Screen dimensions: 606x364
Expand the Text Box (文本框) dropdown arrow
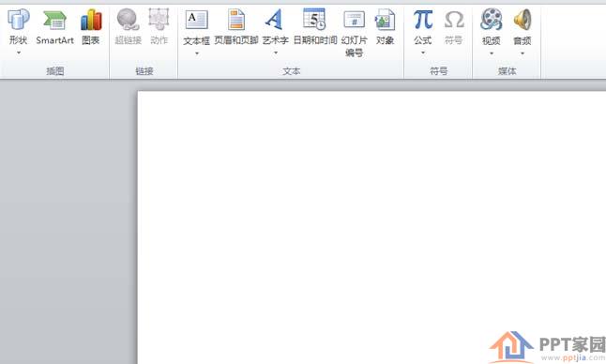click(197, 53)
